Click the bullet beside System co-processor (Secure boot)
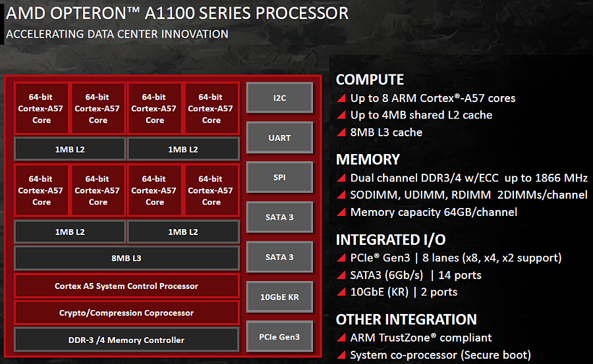Viewport: 593px width, 364px height. (341, 355)
